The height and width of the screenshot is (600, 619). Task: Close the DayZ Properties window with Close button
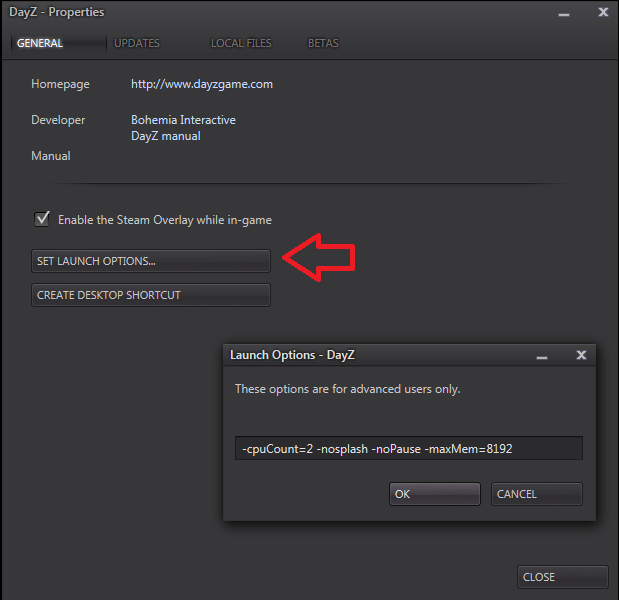(x=563, y=577)
